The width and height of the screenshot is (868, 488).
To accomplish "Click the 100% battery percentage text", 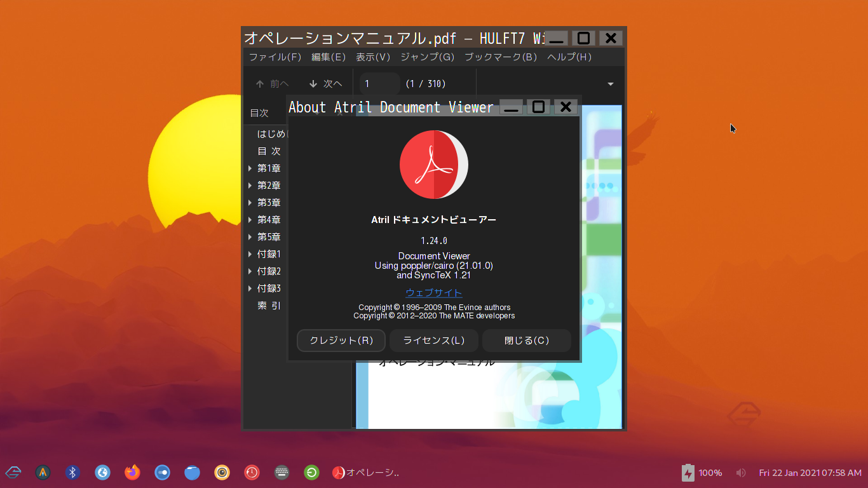I will [x=710, y=473].
